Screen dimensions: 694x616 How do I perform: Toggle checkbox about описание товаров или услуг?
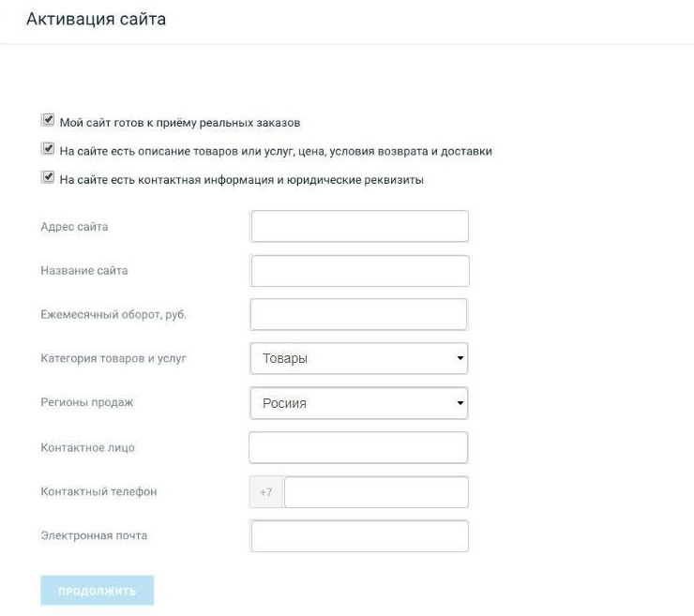48,150
